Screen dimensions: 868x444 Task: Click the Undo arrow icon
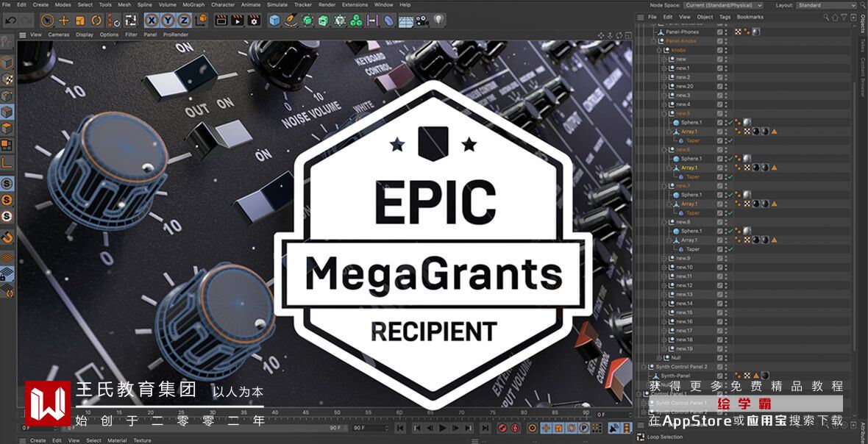(x=10, y=21)
